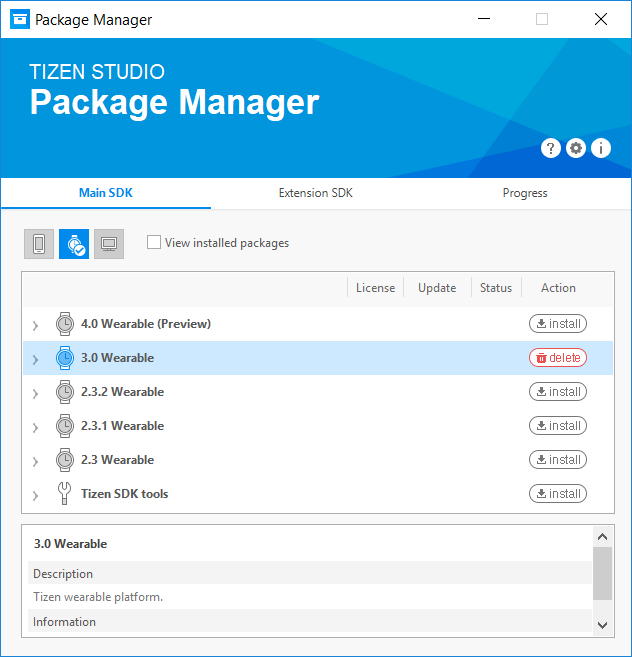Click the Tizen SDK tools wrench icon

[65, 494]
